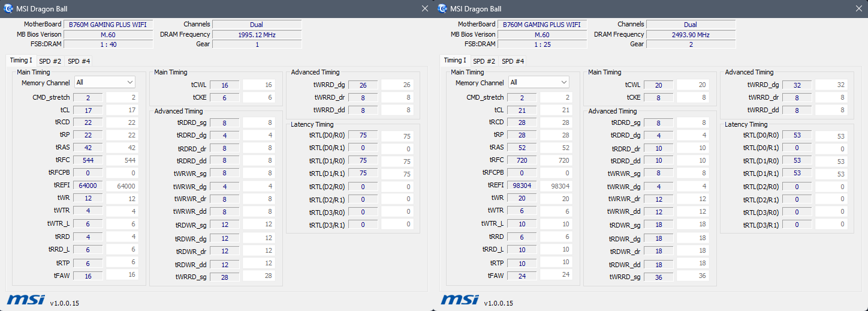Open Memory Channel dropdown in left window
This screenshot has width=868, height=311.
pyautogui.click(x=104, y=82)
